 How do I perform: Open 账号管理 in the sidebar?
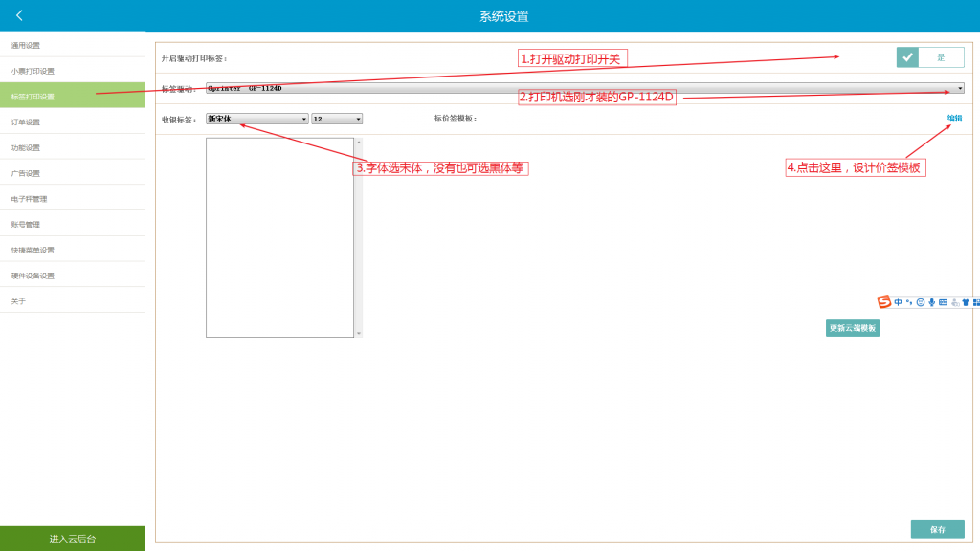(x=73, y=224)
